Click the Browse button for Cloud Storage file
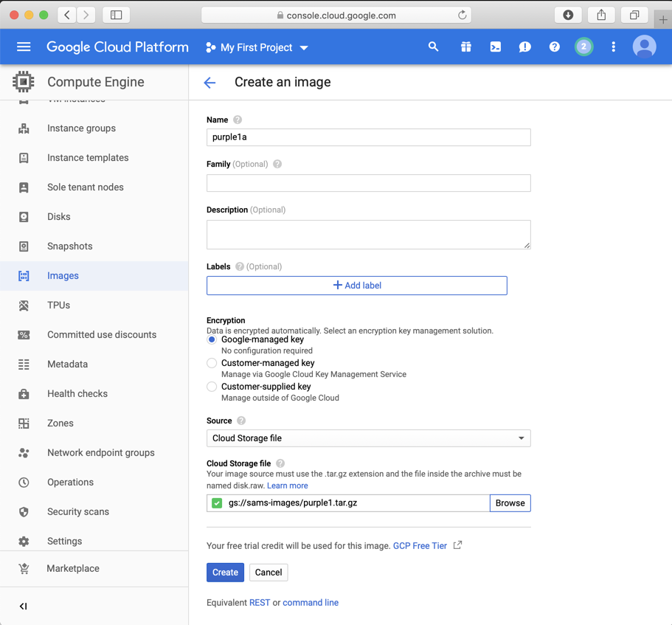Screen dimensions: 672x625 (510, 503)
